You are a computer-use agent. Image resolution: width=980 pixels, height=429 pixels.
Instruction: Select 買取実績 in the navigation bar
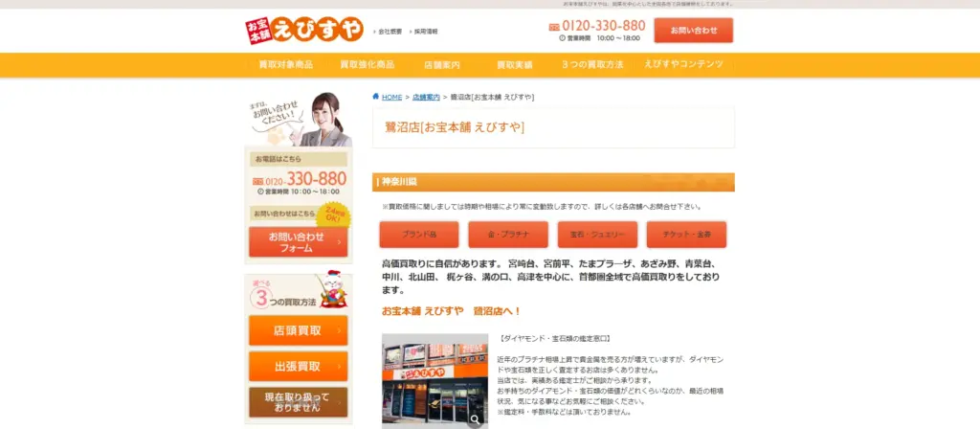(x=514, y=65)
